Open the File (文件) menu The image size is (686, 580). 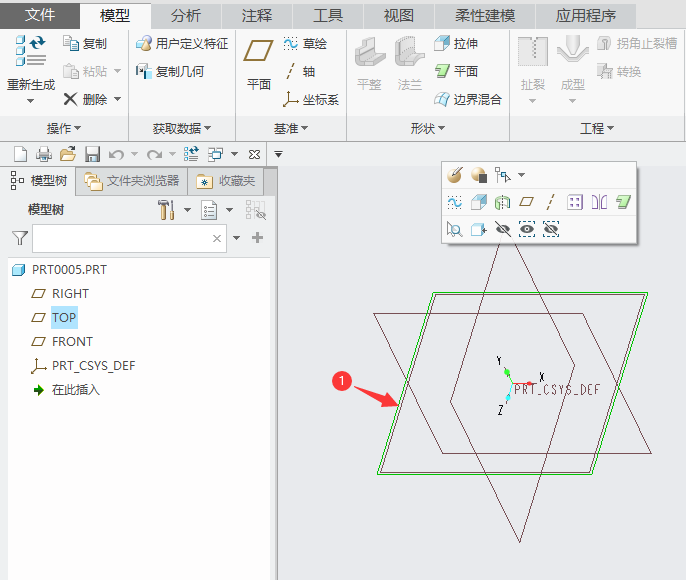[x=40, y=15]
